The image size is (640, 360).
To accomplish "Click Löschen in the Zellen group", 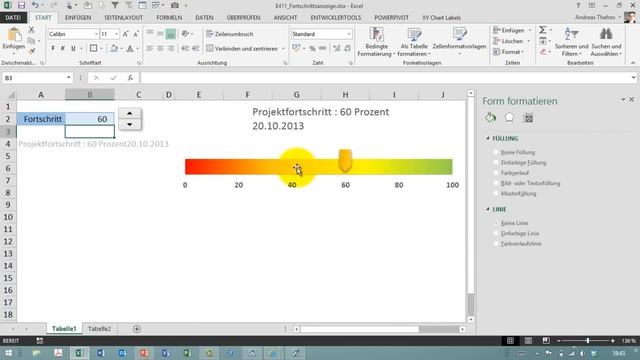I will pos(511,41).
